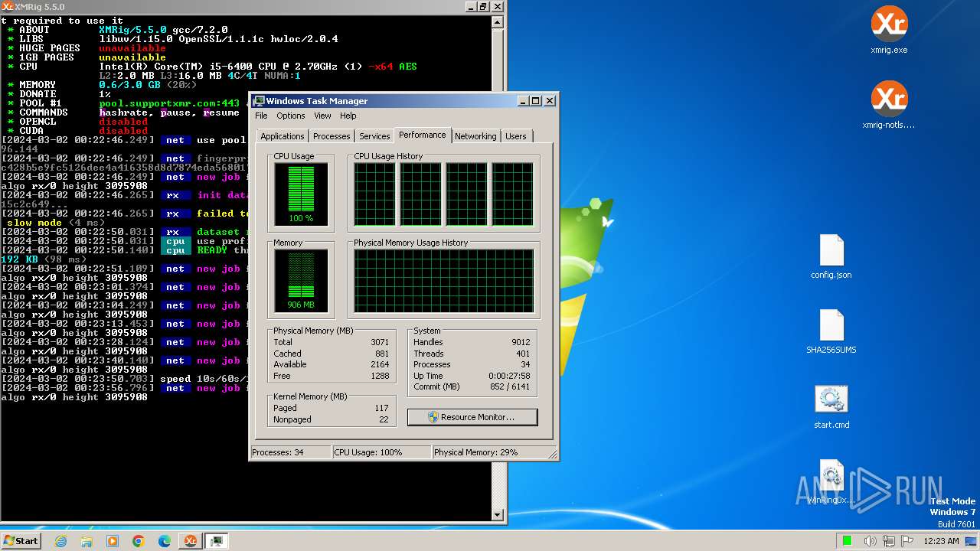Select the start.cmd batch file icon
This screenshot has height=551, width=980.
(x=831, y=407)
